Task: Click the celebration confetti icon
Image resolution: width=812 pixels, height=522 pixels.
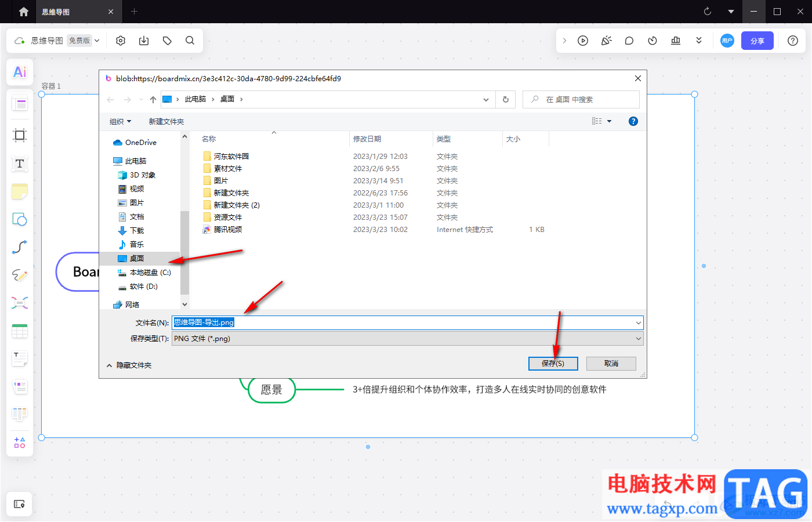Action: coord(606,41)
